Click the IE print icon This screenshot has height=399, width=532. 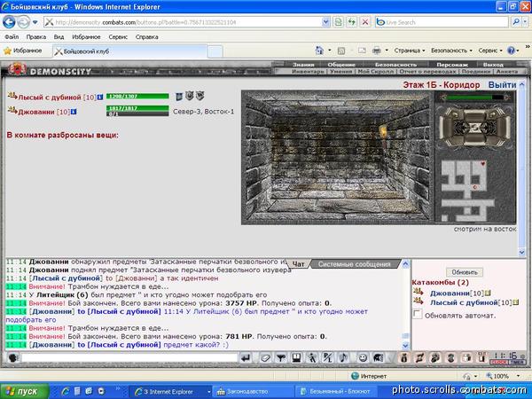(377, 51)
